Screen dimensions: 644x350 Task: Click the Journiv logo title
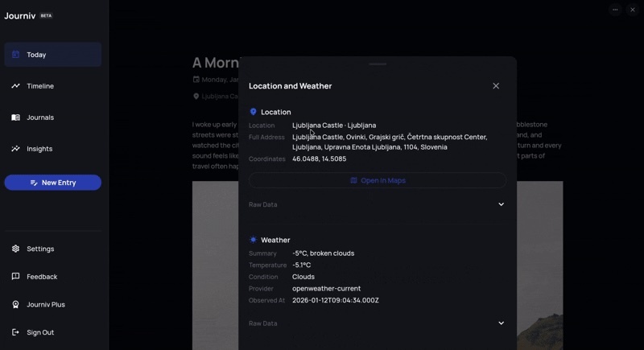[x=20, y=15]
